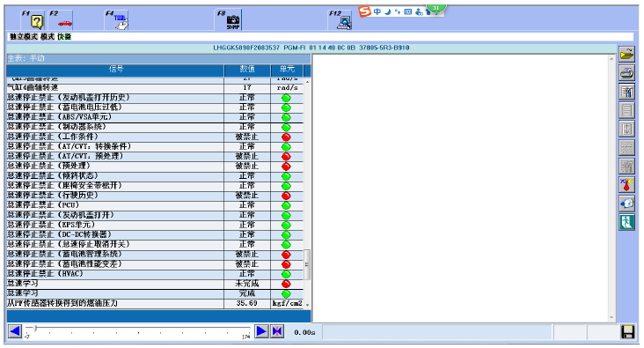Click the 完成 value of 怠速学习
This screenshot has height=348, width=644.
click(247, 293)
